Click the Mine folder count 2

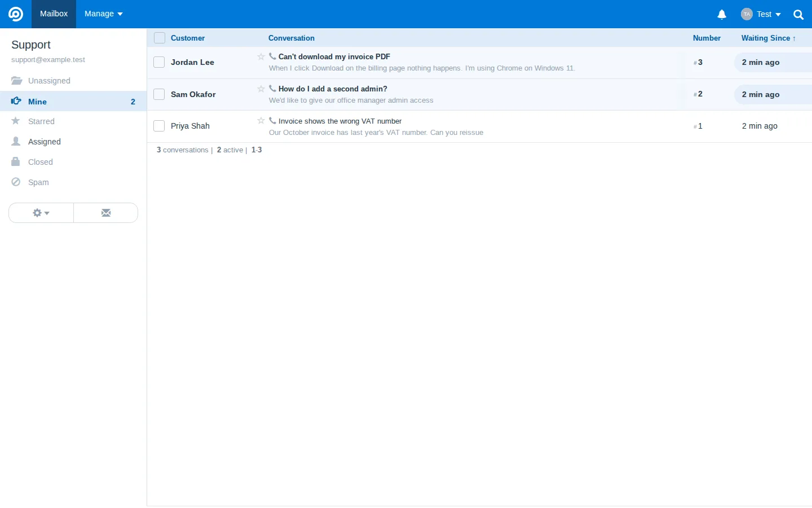133,102
